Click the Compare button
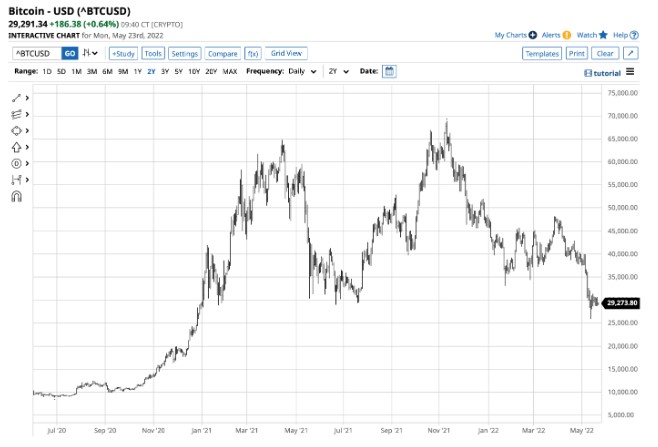The height and width of the screenshot is (447, 658). pyautogui.click(x=223, y=53)
